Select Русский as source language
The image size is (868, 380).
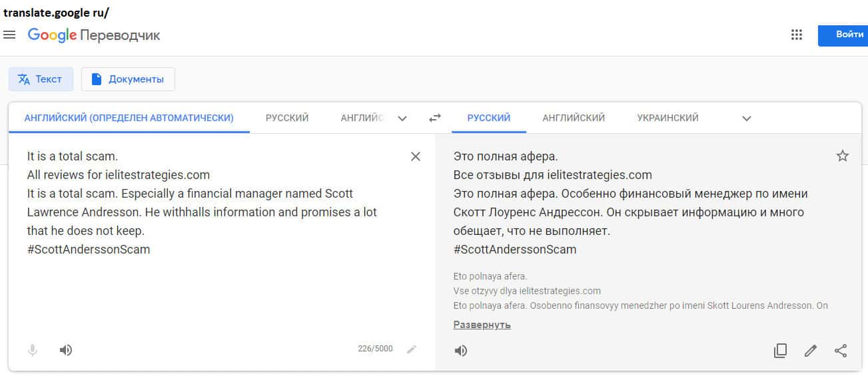[287, 118]
